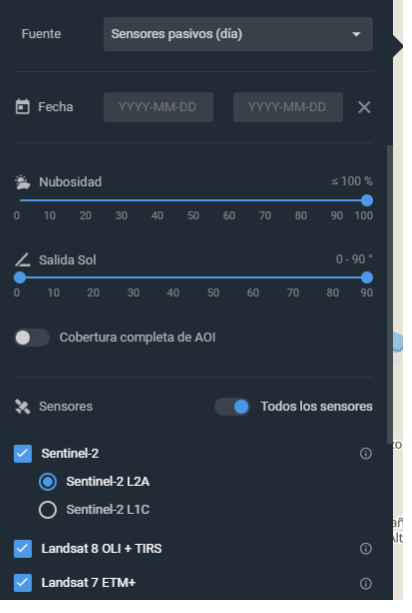
Task: Click the satellite icon next to Sensores
Action: (22, 407)
